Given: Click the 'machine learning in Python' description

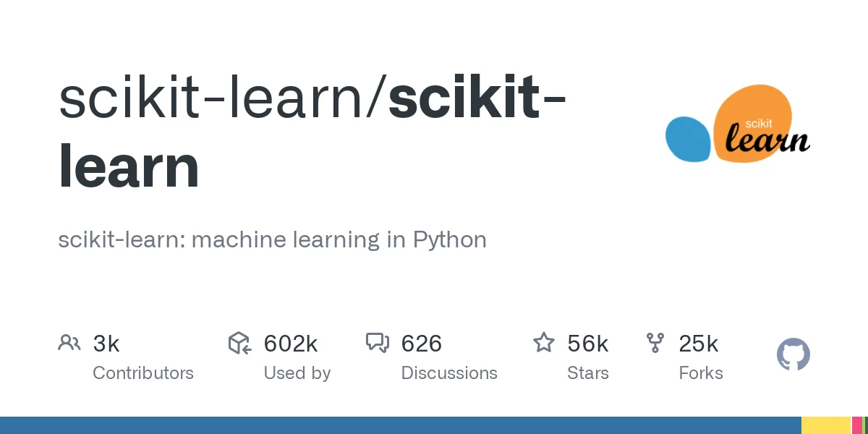Looking at the screenshot, I should click(272, 239).
